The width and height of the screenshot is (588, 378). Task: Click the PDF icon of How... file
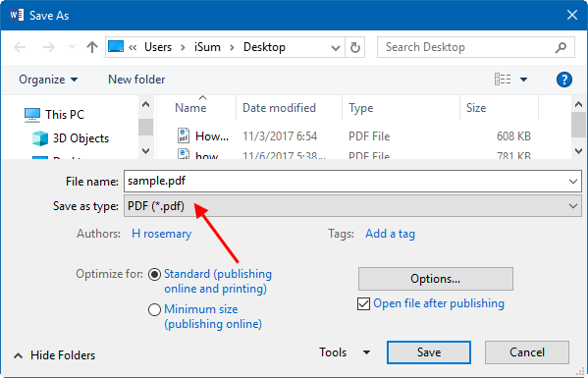pyautogui.click(x=184, y=135)
